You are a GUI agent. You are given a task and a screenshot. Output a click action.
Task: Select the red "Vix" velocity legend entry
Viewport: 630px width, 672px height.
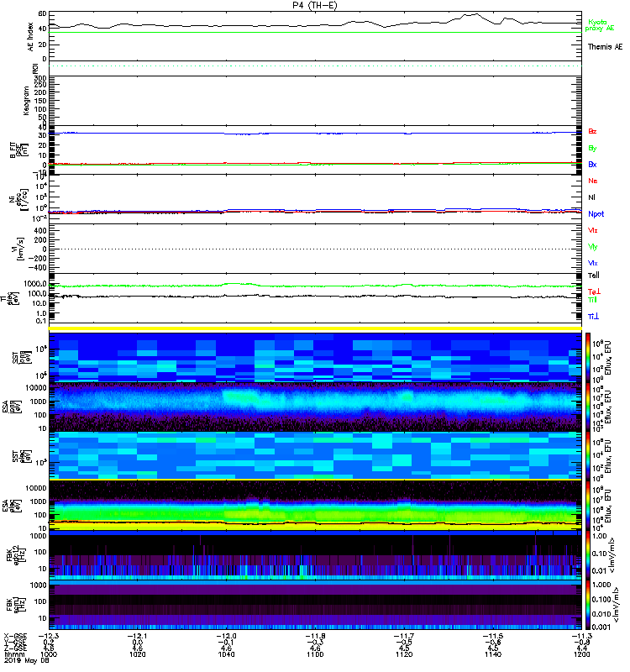click(x=593, y=230)
